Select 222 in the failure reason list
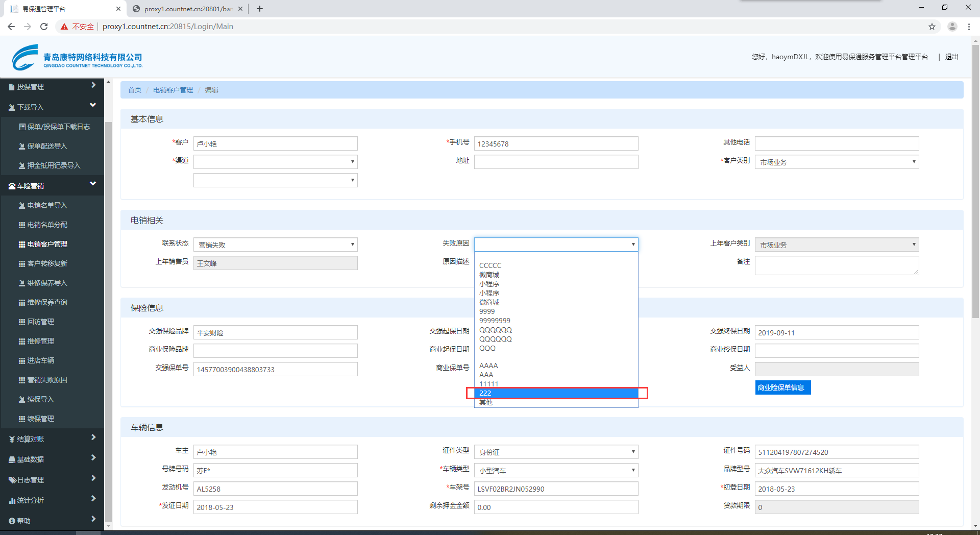This screenshot has width=980, height=535. point(556,393)
